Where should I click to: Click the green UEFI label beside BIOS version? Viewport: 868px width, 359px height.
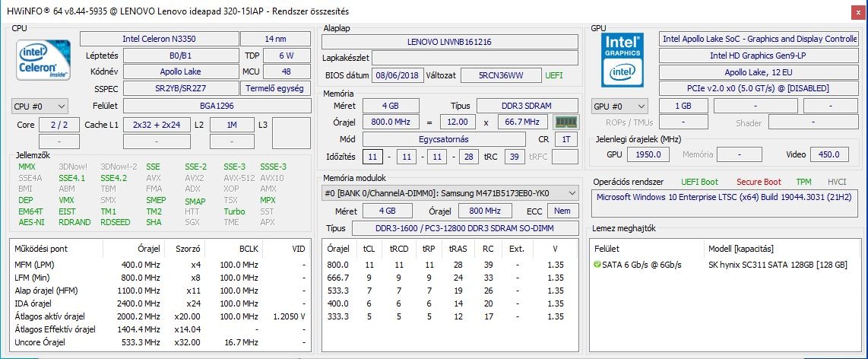[554, 75]
